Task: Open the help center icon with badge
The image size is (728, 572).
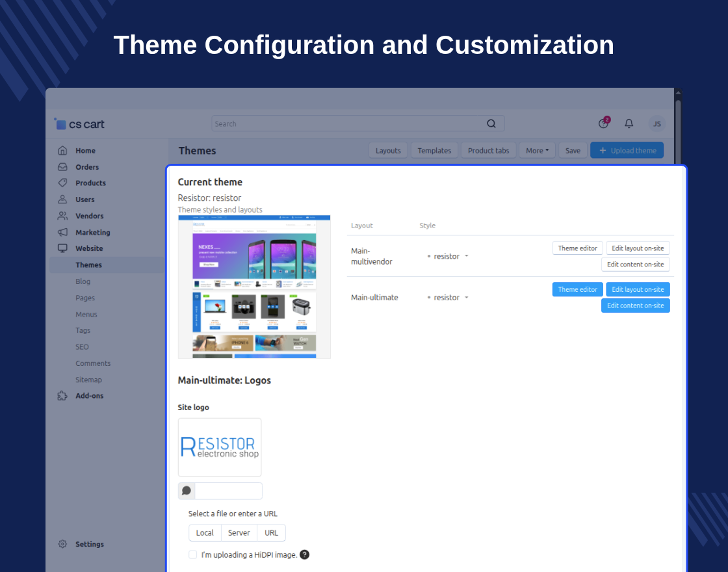Action: (604, 123)
